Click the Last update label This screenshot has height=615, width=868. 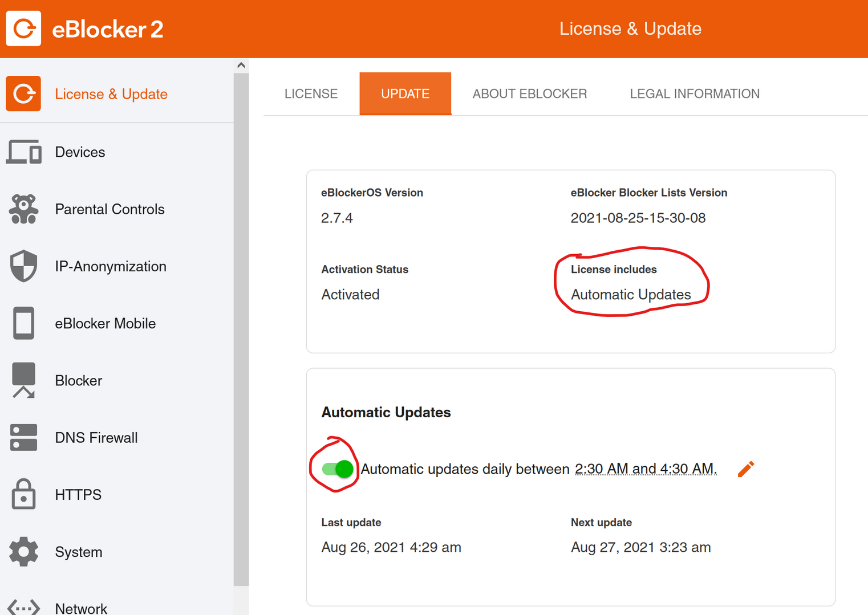(x=351, y=522)
